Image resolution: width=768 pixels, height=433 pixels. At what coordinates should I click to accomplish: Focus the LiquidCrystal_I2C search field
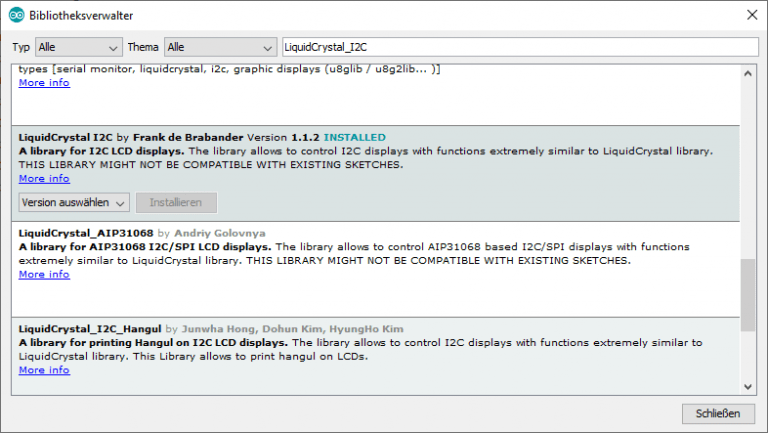[x=519, y=47]
